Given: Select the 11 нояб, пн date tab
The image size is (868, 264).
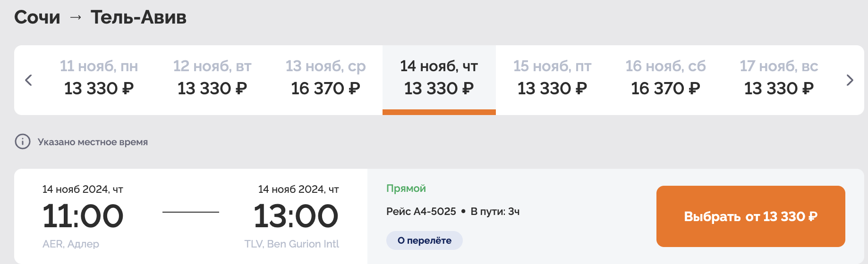Looking at the screenshot, I should point(99,78).
